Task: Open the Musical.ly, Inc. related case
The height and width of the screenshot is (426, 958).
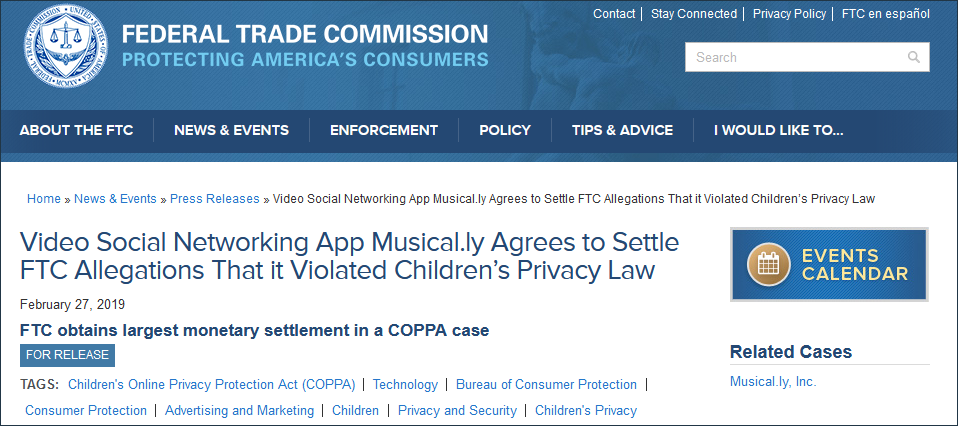Action: point(775,381)
